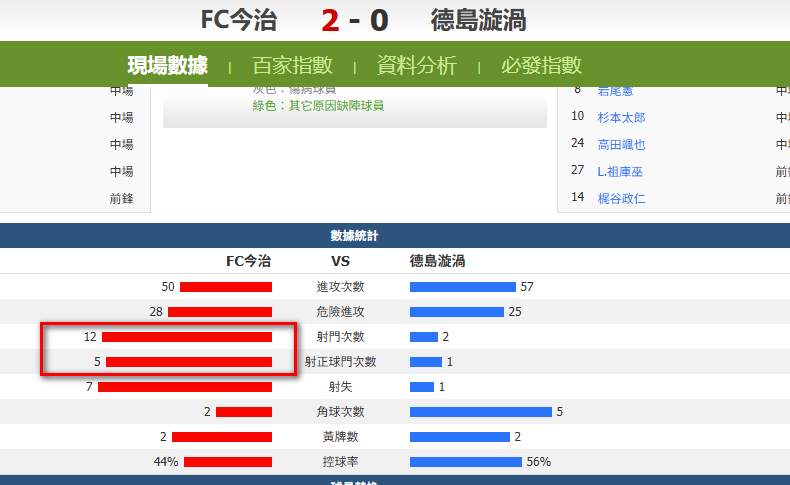Open player 杉本太郎's profile link

click(621, 117)
